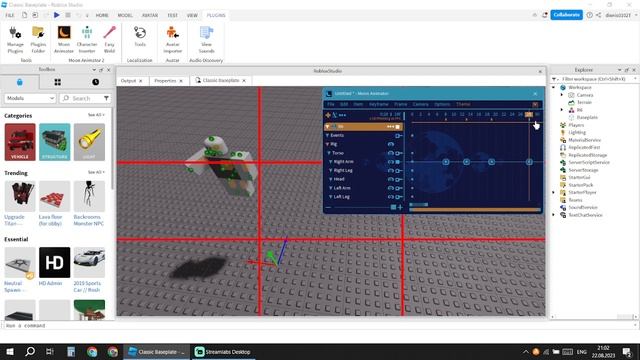Collapse the Events track in Moon Animator
640x360 pixels.
(x=327, y=136)
